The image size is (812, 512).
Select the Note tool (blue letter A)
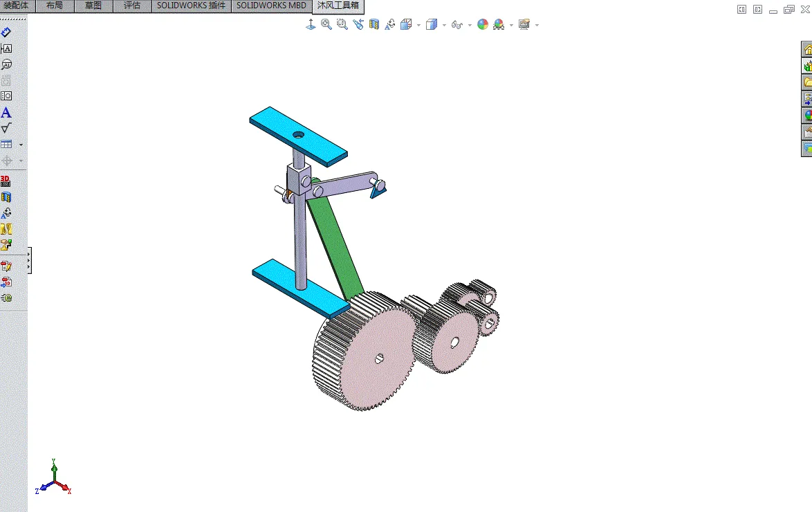(x=6, y=113)
